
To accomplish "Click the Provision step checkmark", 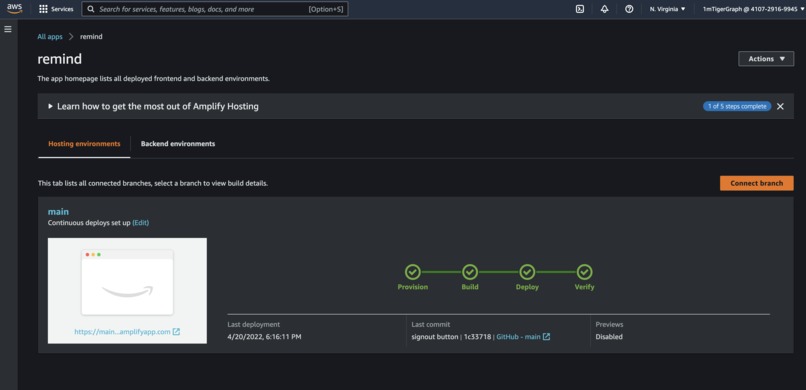I will coord(412,272).
